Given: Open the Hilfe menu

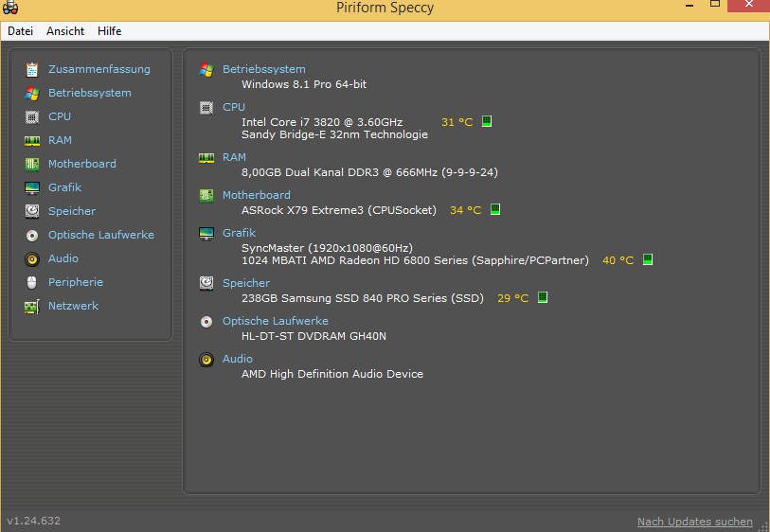Looking at the screenshot, I should pos(110,31).
